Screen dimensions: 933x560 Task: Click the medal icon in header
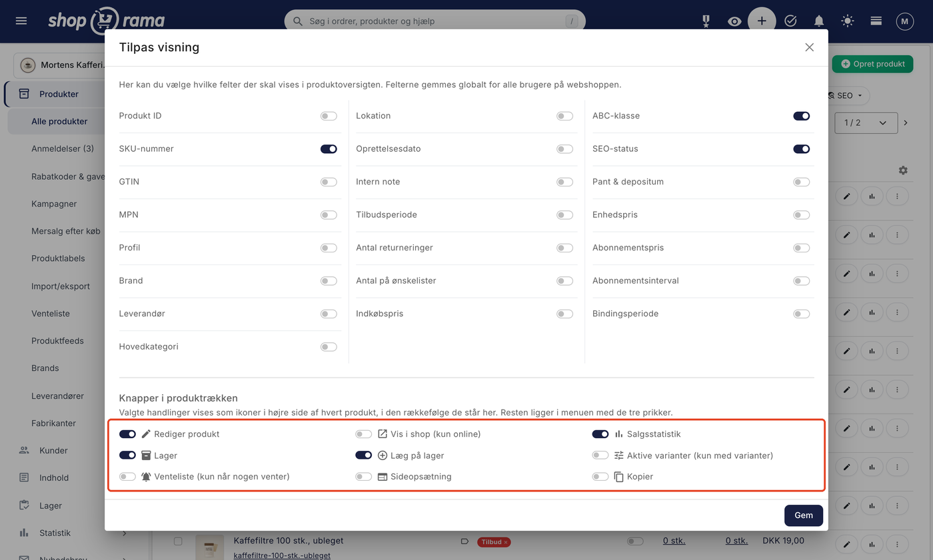(x=706, y=21)
